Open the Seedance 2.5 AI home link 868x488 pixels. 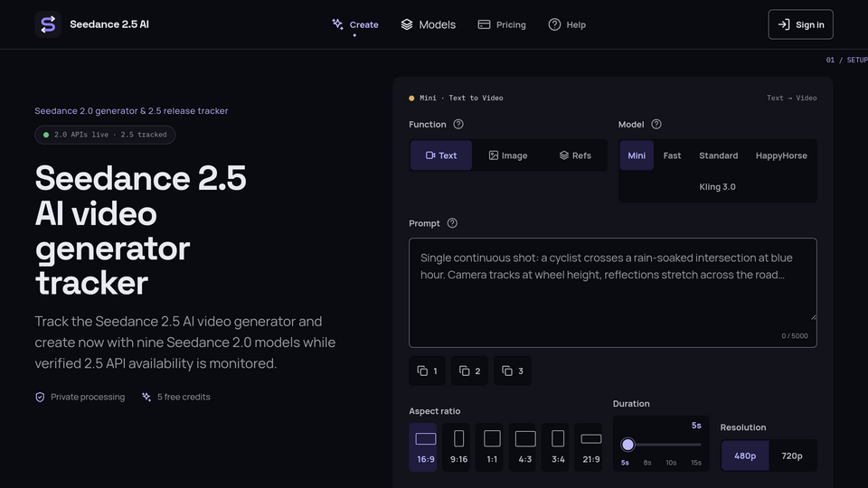click(92, 24)
